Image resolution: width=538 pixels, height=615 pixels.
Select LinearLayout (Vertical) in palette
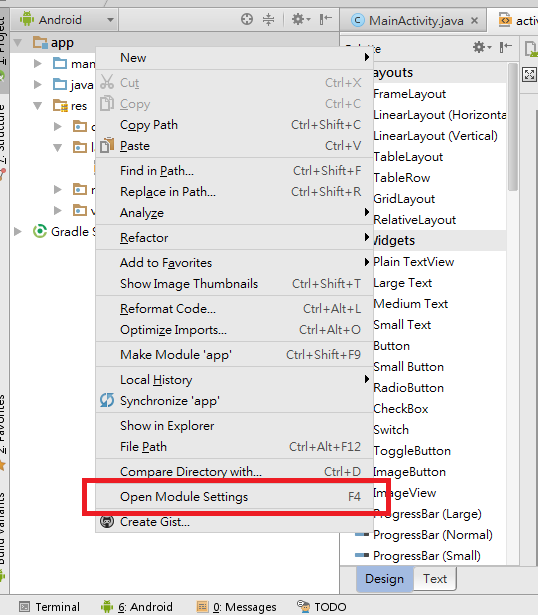435,136
